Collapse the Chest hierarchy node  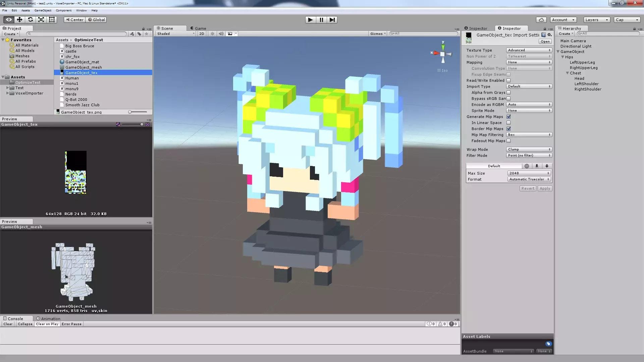tap(568, 73)
